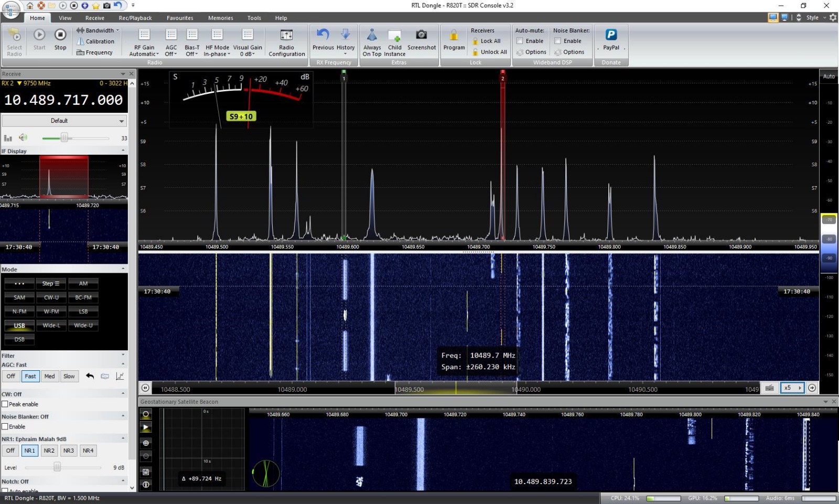Mute audio with the speaker icon
Viewport: 839px width, 504px height.
point(23,137)
